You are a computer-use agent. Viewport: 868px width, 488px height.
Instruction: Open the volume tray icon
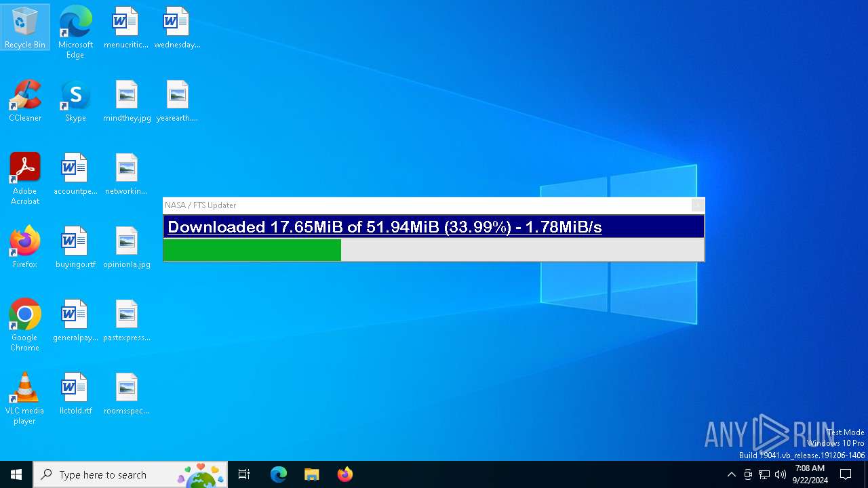[x=781, y=474]
